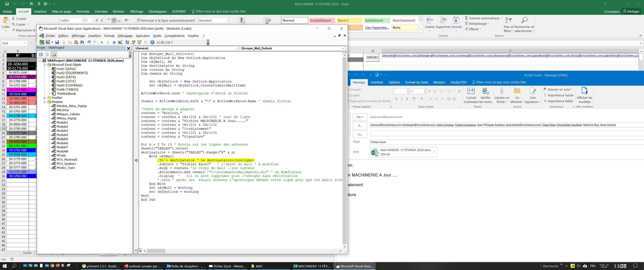Click the VBA Save (diskette) toolbar icon

tap(57, 42)
